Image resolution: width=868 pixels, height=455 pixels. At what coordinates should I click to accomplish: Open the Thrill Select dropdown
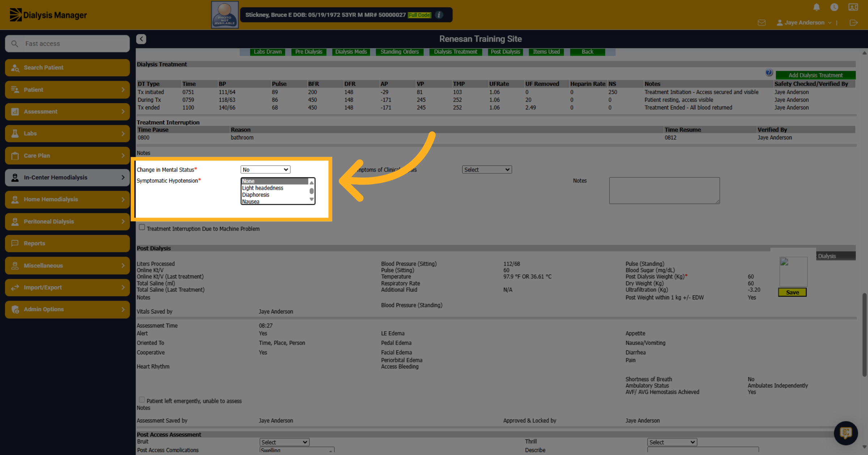(672, 442)
